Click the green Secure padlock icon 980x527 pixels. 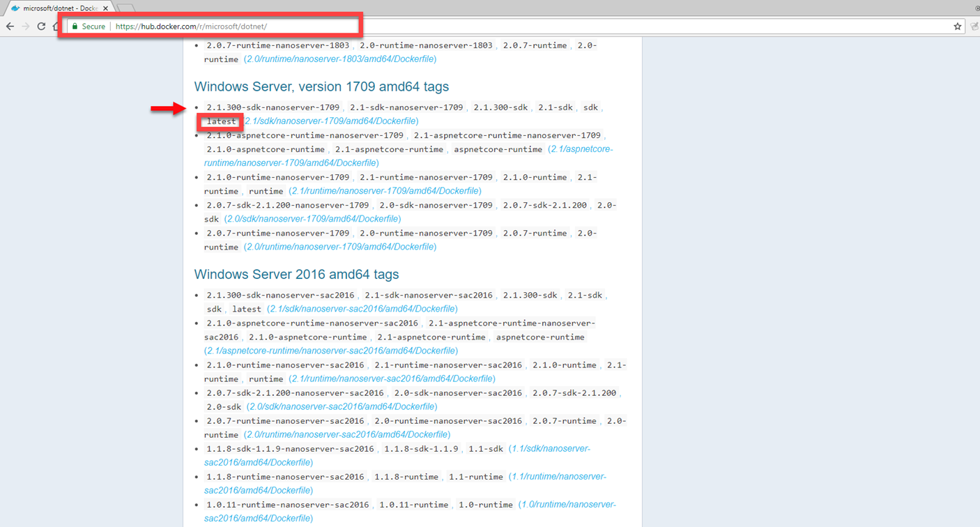pos(75,26)
